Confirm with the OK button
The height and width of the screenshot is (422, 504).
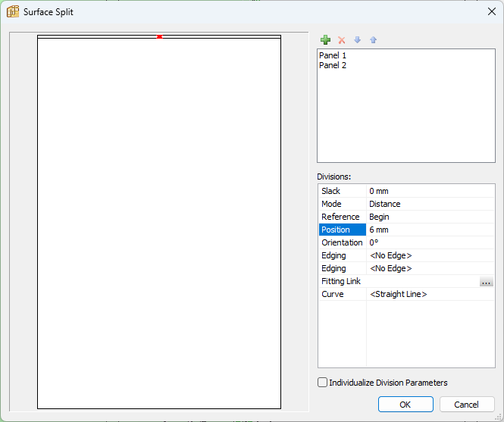405,404
